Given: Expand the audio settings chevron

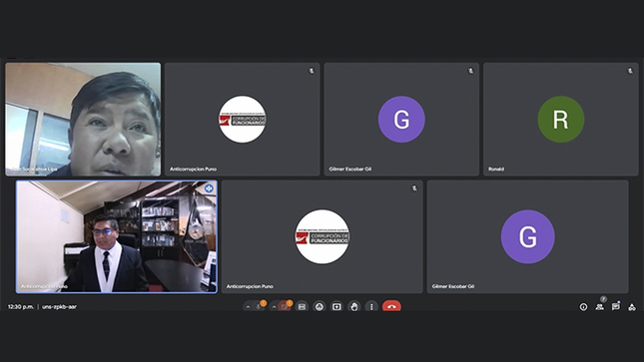Looking at the screenshot, I should pos(248,307).
